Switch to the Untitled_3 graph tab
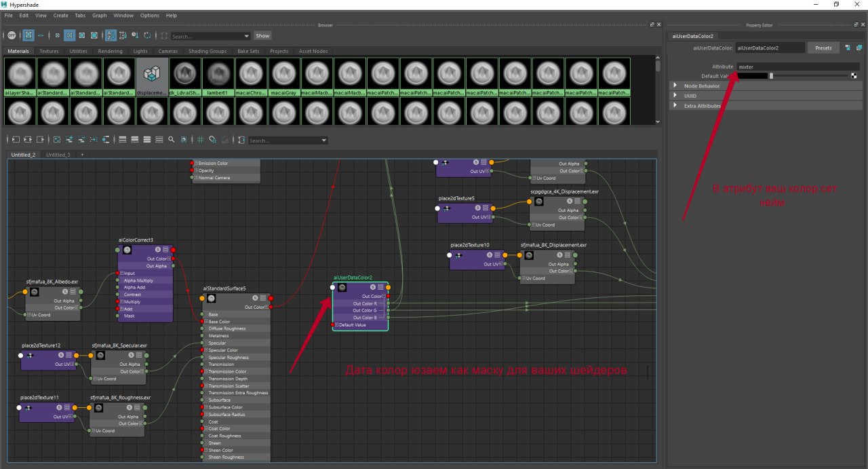Viewport: 868px width, 469px height. coord(58,155)
